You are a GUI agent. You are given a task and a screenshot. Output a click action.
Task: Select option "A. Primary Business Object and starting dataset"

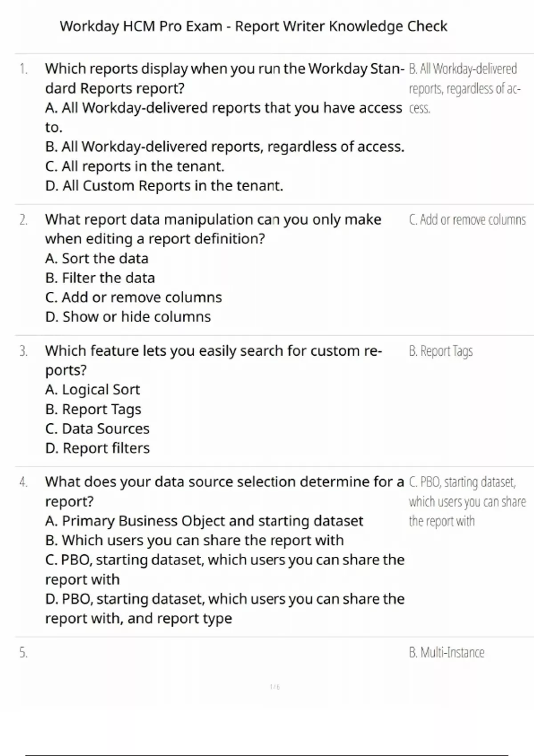click(x=204, y=521)
